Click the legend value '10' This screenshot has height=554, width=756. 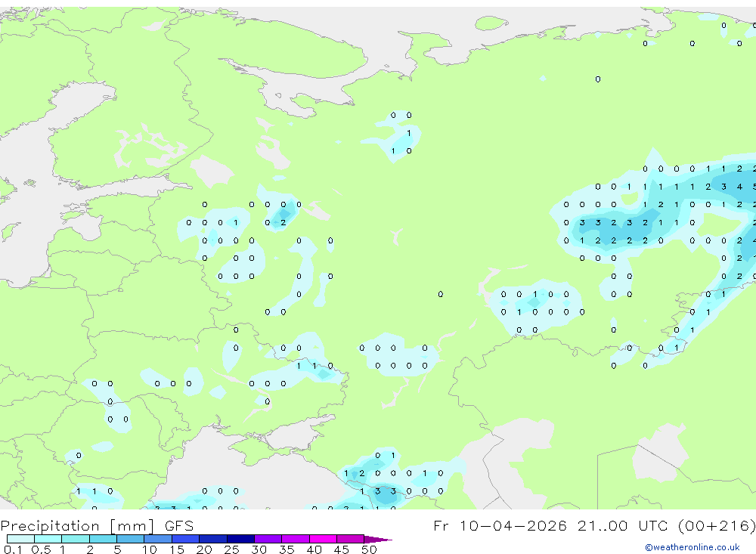(150, 549)
